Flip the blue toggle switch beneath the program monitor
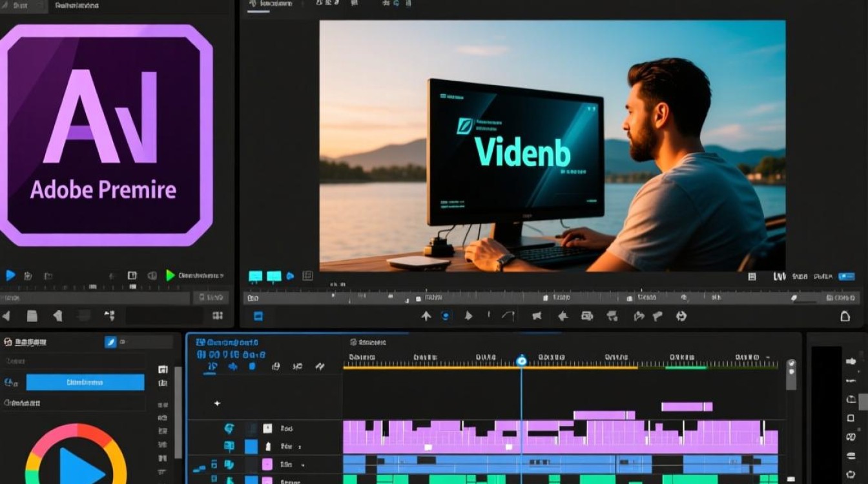868x484 pixels. tap(846, 276)
